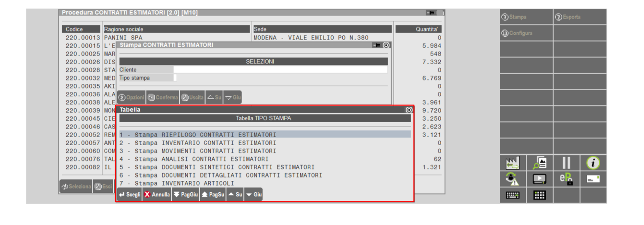Select option 1 Stampa RIEPILOGO CONTRATTI
644x225 pixels.
tap(198, 135)
